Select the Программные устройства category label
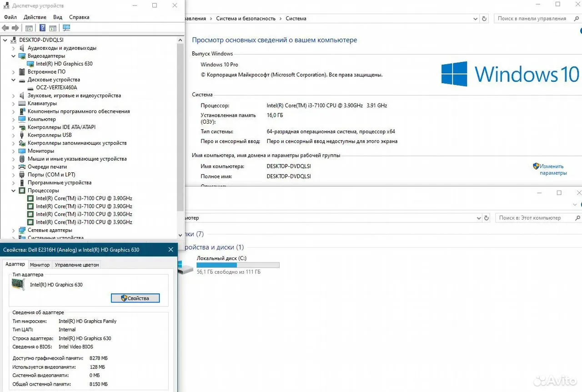 pos(60,183)
